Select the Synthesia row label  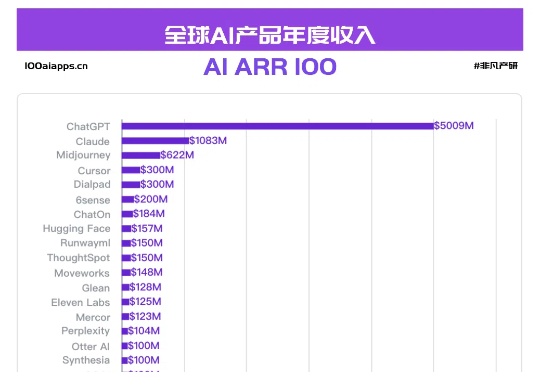point(86,360)
